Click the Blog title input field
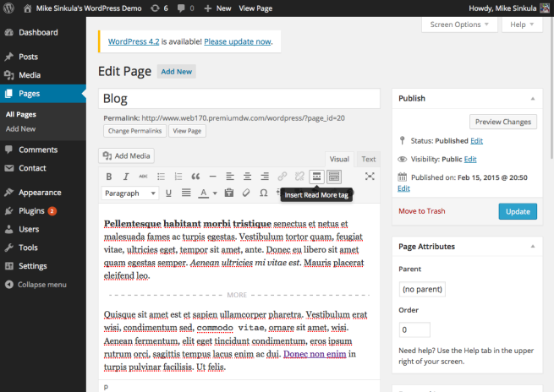Viewport: 554px width, 392px height. (239, 99)
